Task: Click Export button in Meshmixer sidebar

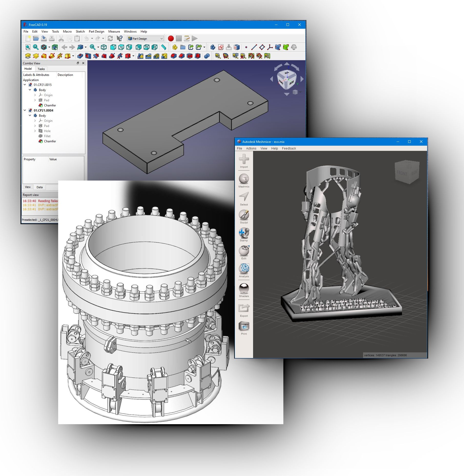Action: (x=244, y=309)
